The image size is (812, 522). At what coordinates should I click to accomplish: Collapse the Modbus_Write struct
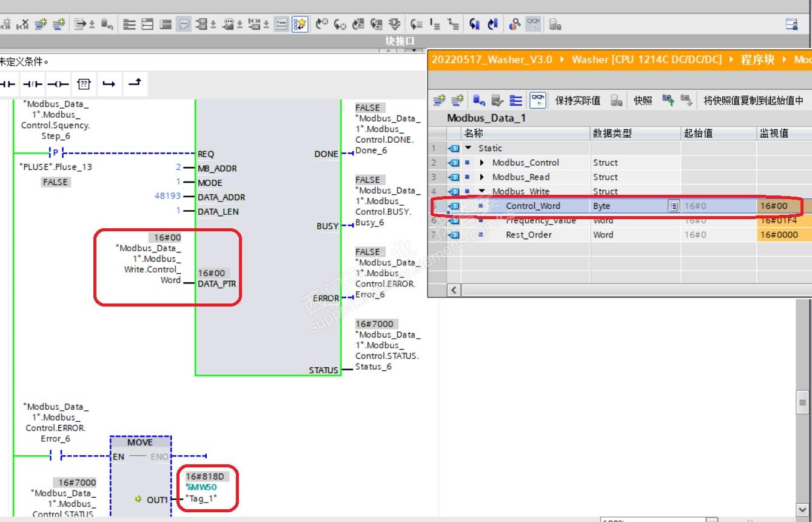(482, 192)
